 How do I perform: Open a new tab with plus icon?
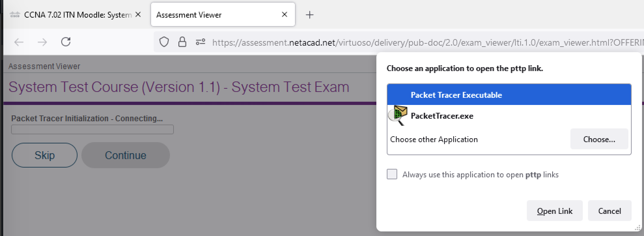(310, 15)
